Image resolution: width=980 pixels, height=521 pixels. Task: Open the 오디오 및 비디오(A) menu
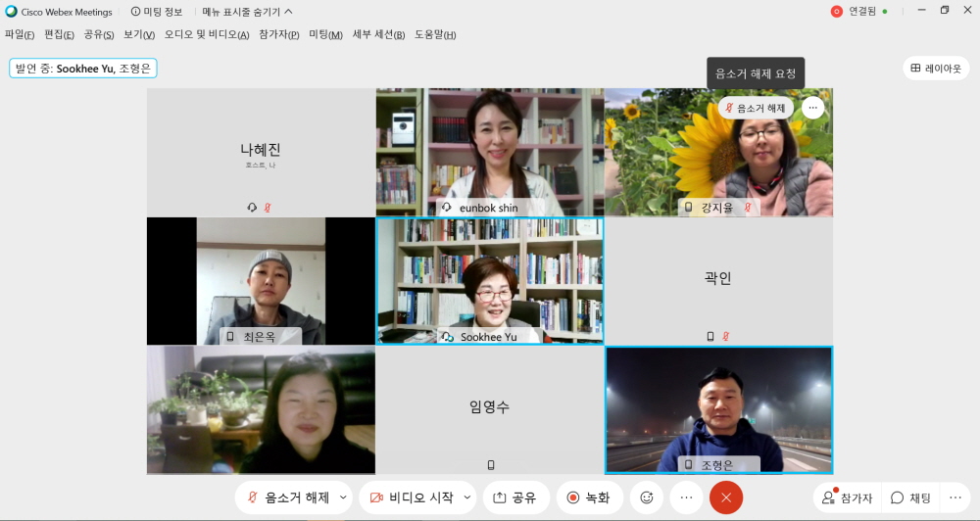pyautogui.click(x=207, y=35)
